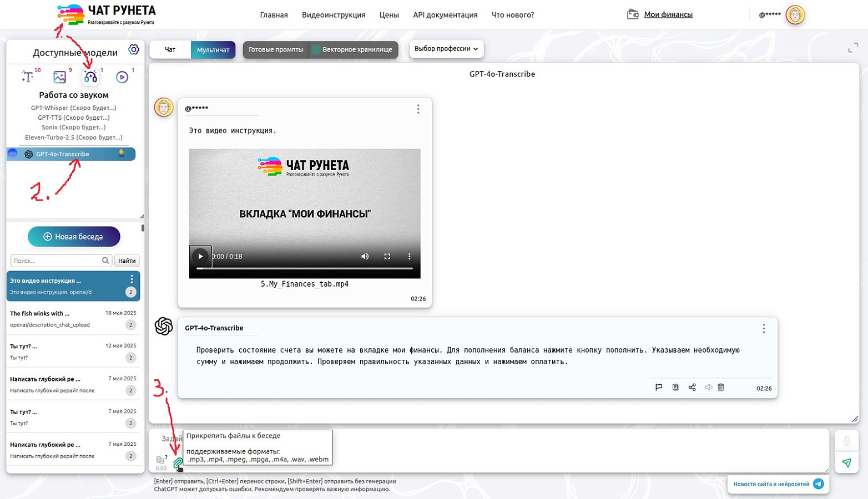Click Sonix (Скоro будет...) in the model list
Image resolution: width=868 pixels, height=499 pixels.
(74, 128)
